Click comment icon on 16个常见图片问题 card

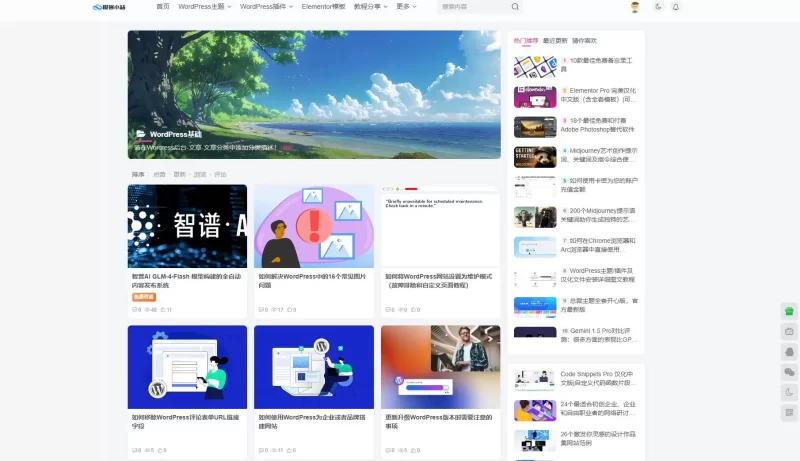pyautogui.click(x=261, y=310)
